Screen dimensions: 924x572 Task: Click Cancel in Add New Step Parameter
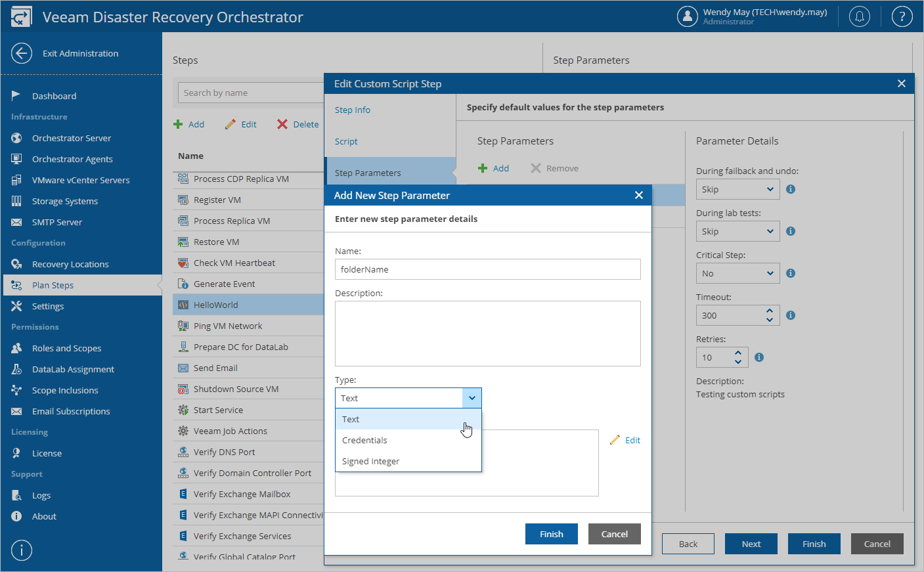[x=615, y=534]
